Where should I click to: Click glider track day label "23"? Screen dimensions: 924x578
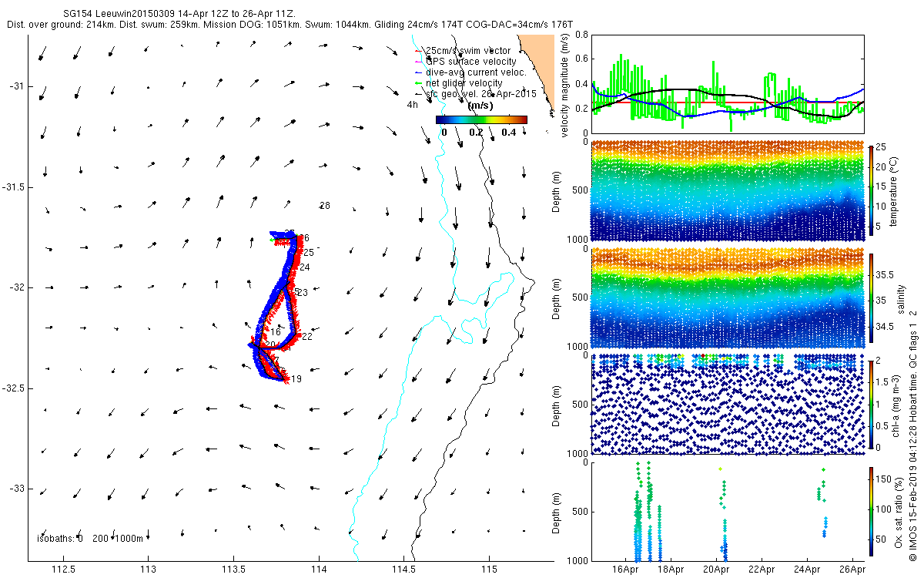[x=302, y=293]
